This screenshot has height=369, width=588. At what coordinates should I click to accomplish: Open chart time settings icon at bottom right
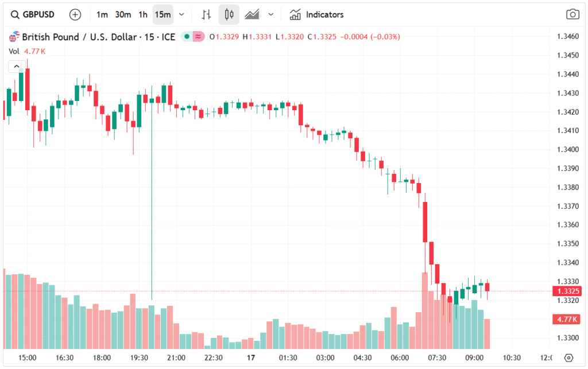(568, 358)
